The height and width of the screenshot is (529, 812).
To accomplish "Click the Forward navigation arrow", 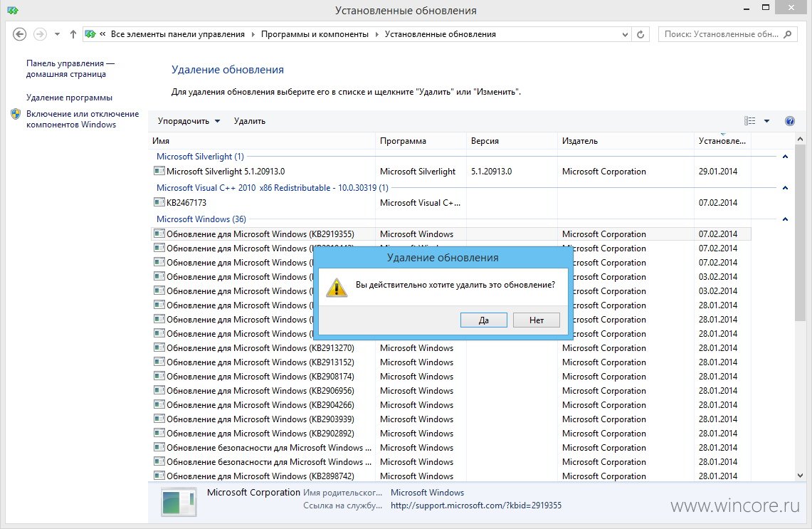I will (40, 34).
